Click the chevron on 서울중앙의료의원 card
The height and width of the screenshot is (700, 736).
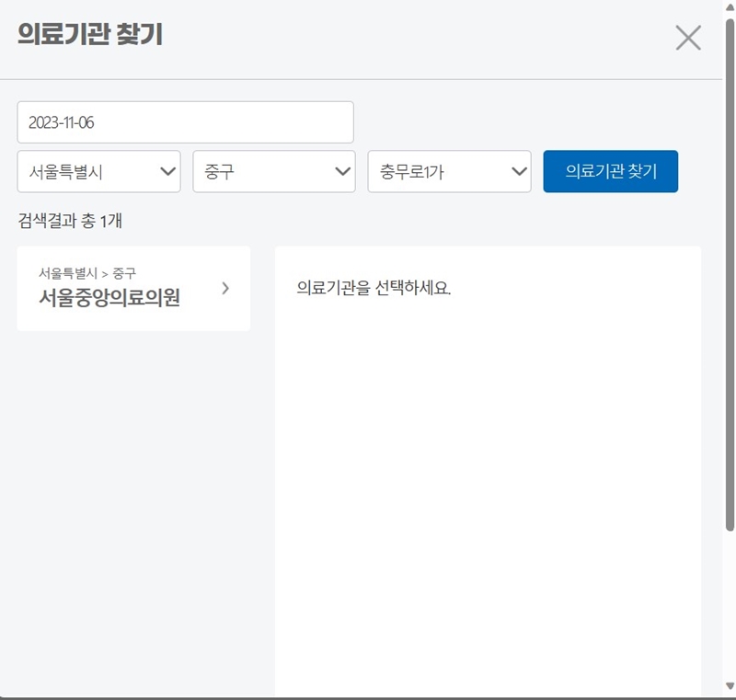(x=225, y=288)
